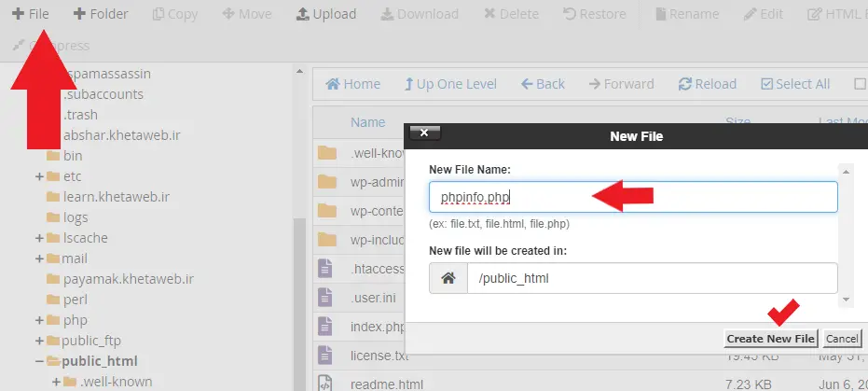Click the wp-content folder icon in list
868x391 pixels.
(x=327, y=211)
